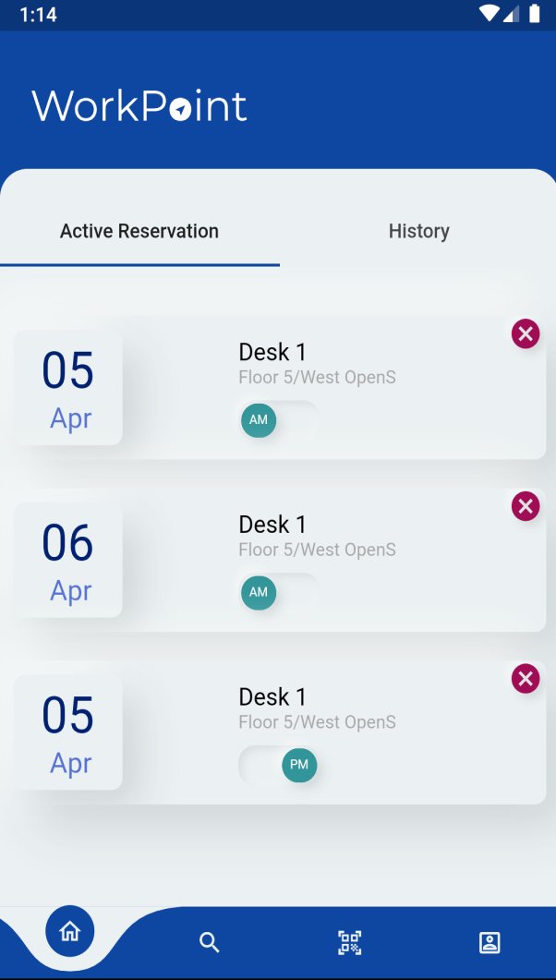Image resolution: width=556 pixels, height=980 pixels.
Task: Cancel the April 05 AM reservation
Action: (525, 333)
